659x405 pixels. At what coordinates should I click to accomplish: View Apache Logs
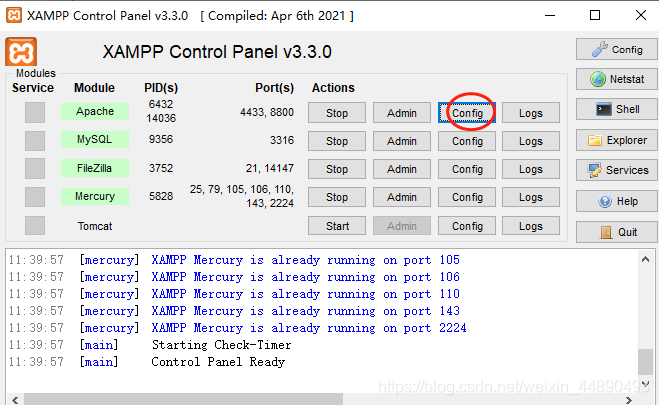click(531, 113)
